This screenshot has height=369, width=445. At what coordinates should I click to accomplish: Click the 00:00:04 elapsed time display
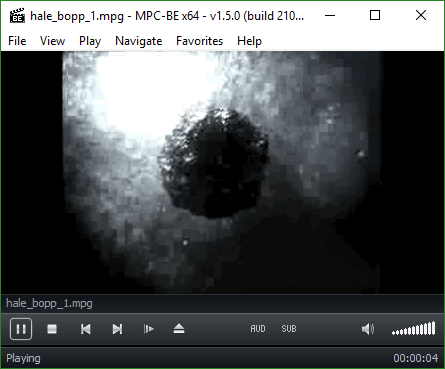click(415, 358)
